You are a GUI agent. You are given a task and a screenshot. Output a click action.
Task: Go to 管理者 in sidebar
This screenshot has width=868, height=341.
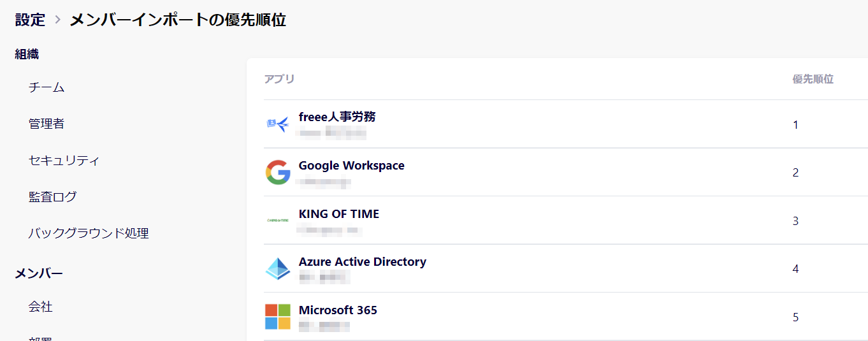[47, 124]
